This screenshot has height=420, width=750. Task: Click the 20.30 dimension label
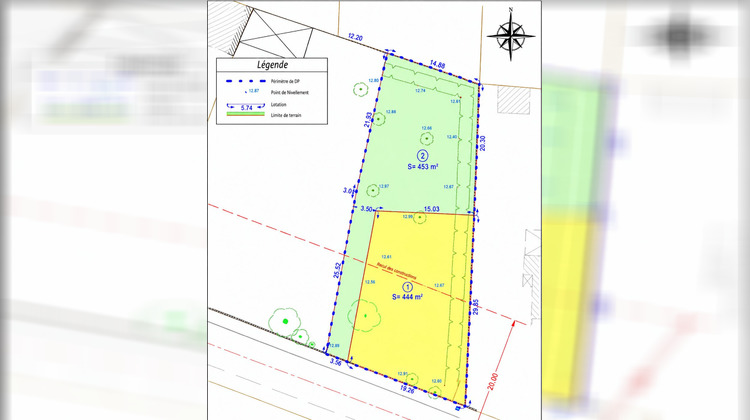pos(482,143)
